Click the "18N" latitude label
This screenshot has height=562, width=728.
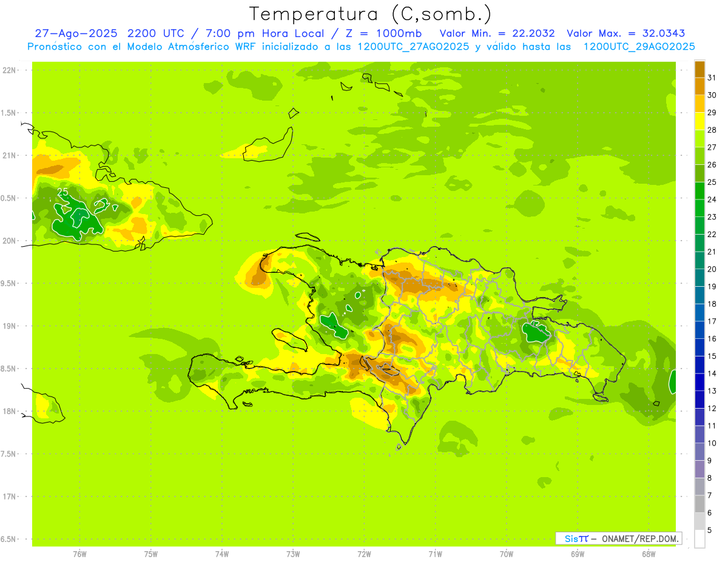(10, 412)
